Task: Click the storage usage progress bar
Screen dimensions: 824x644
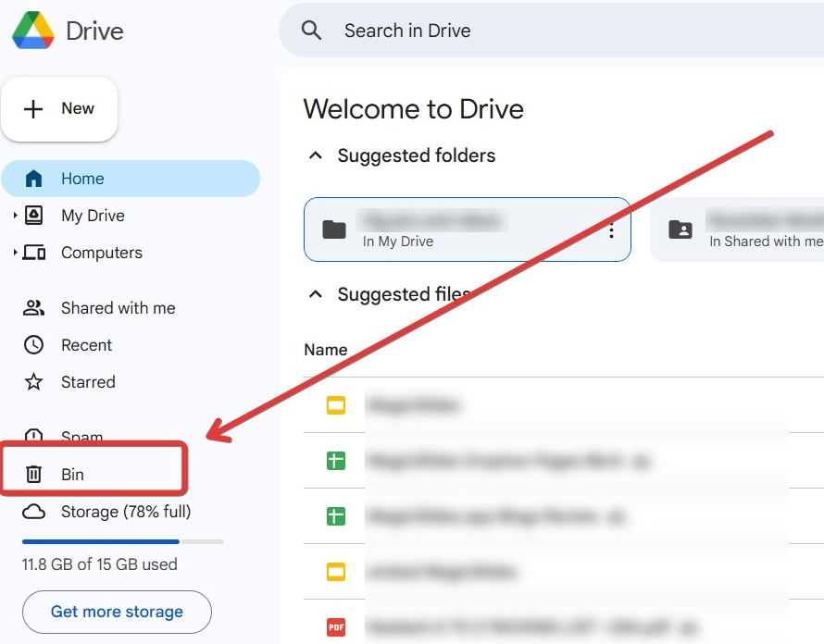Action: (123, 541)
